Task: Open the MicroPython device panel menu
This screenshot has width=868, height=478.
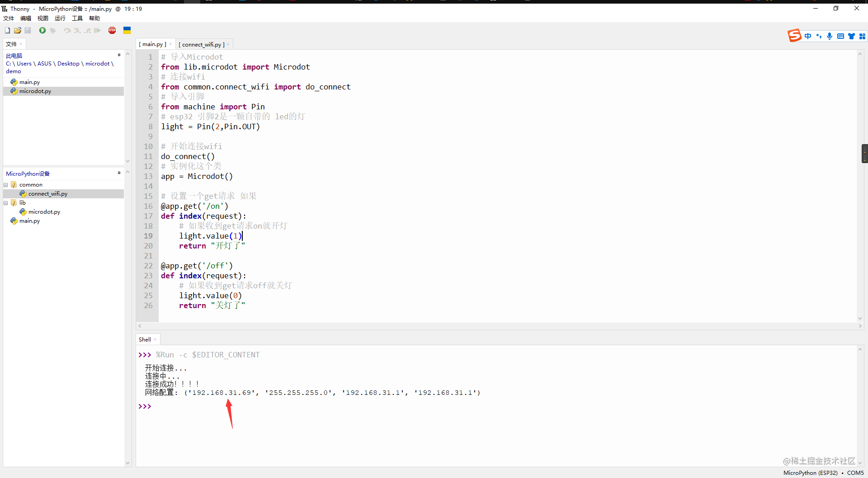Action: coord(119,173)
